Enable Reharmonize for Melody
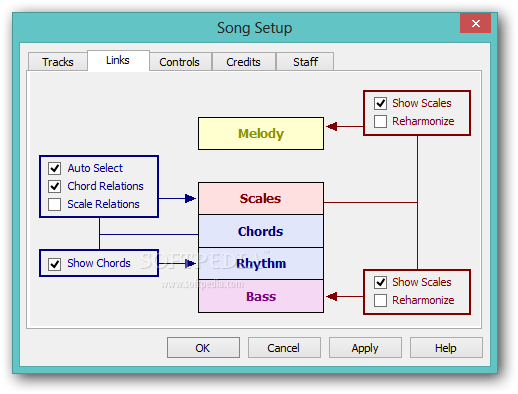Image resolution: width=518 pixels, height=394 pixels. coord(380,121)
